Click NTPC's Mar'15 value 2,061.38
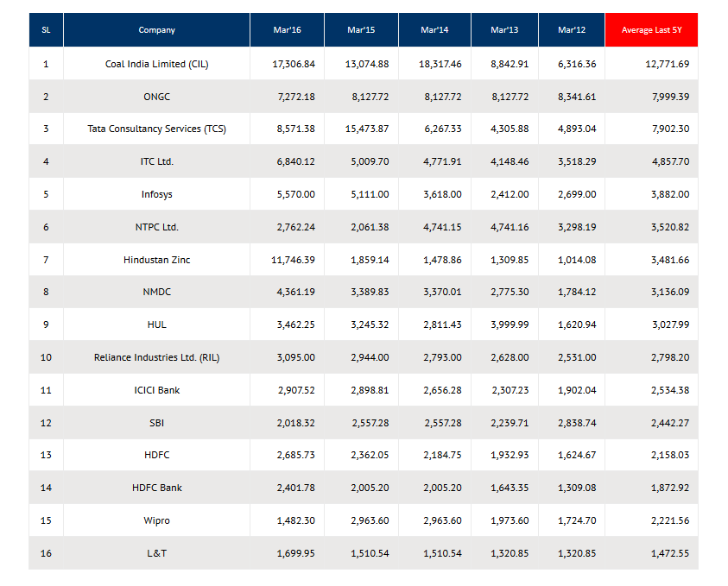Viewport: 728px width, 586px height. 370,227
